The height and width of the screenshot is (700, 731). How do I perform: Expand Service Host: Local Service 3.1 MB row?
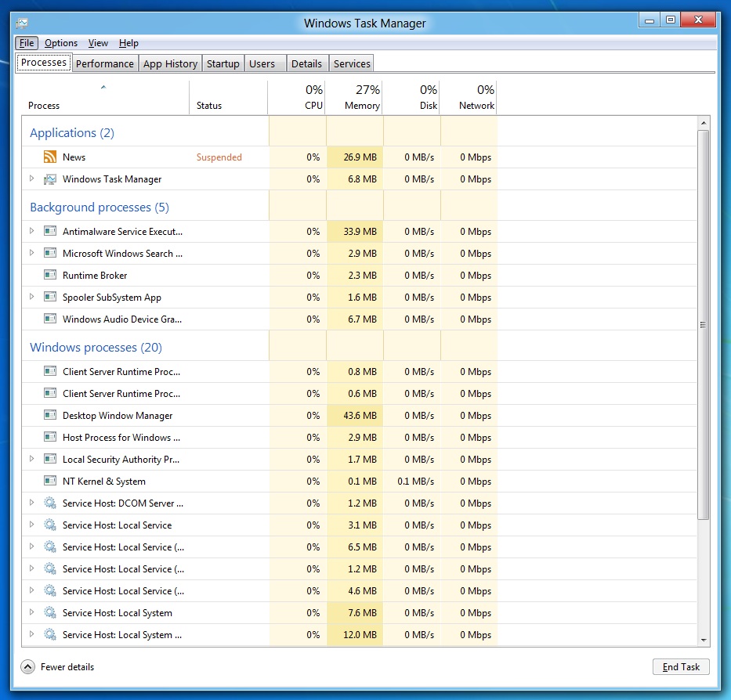pos(31,525)
